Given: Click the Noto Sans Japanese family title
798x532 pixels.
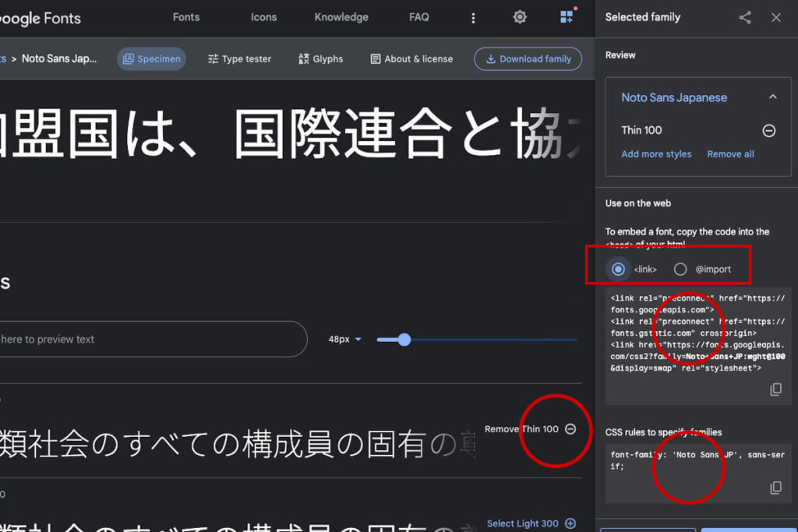Looking at the screenshot, I should pyautogui.click(x=674, y=97).
